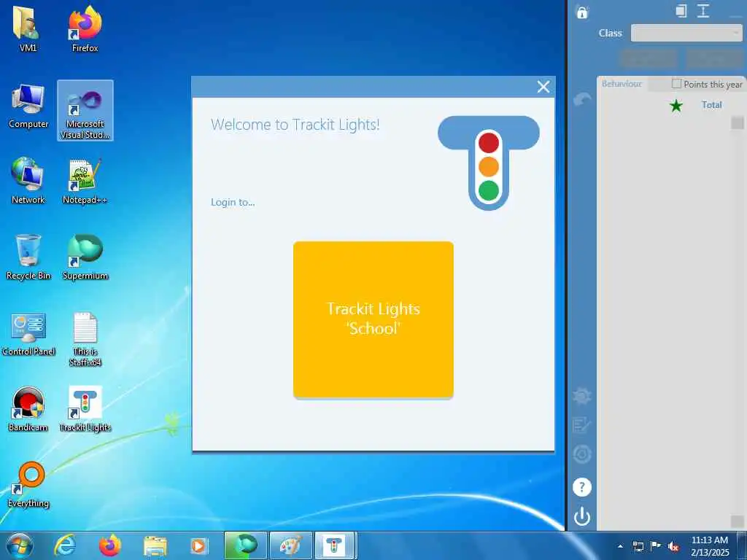Image resolution: width=747 pixels, height=560 pixels.
Task: Tick the Points this year checkbox
Action: coord(676,84)
